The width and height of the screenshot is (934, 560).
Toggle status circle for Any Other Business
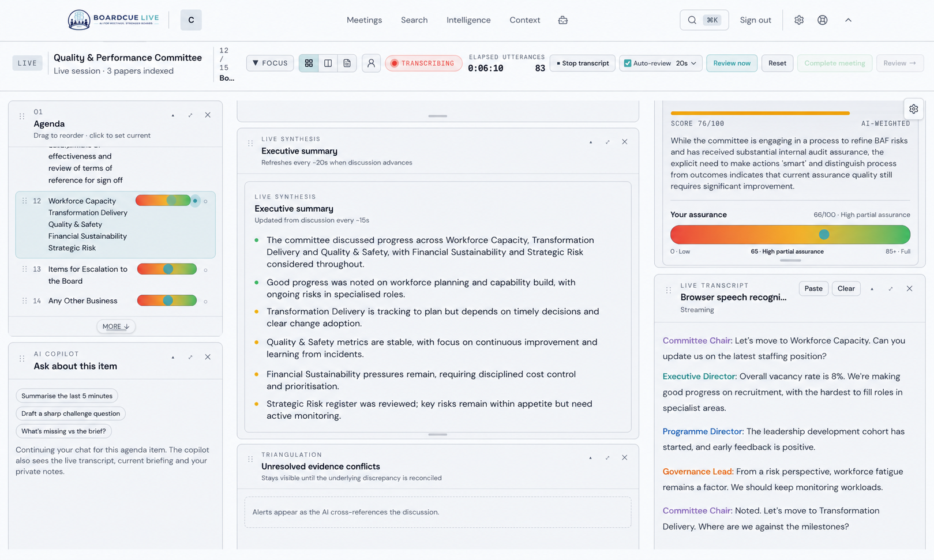(205, 302)
